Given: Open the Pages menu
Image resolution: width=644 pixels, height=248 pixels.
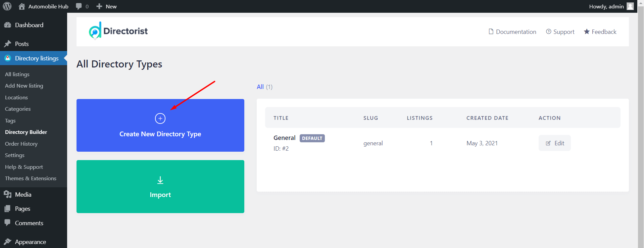Looking at the screenshot, I should pyautogui.click(x=34, y=209).
